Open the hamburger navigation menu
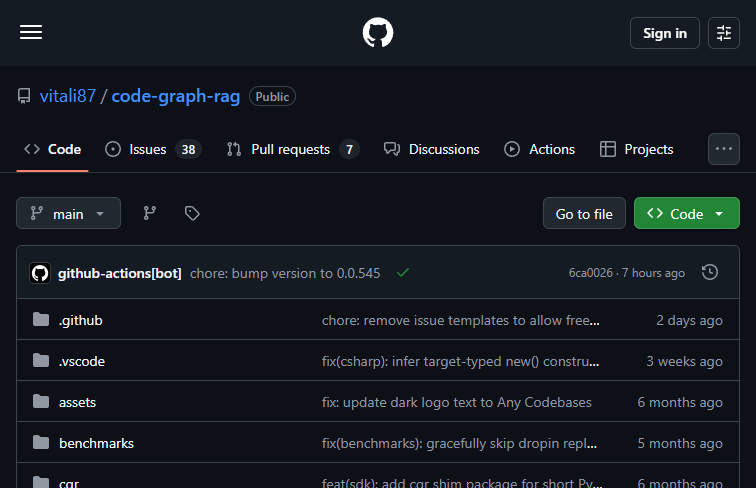This screenshot has height=488, width=756. tap(31, 32)
